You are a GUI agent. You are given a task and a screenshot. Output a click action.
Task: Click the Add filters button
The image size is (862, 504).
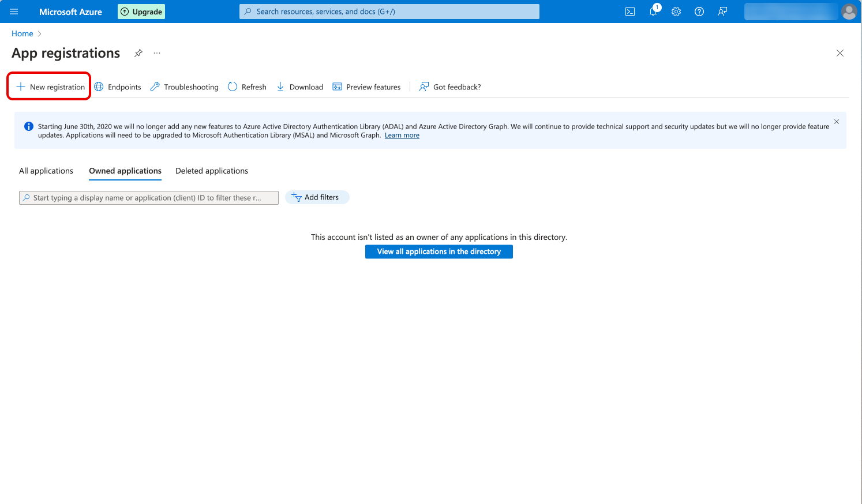(x=317, y=197)
